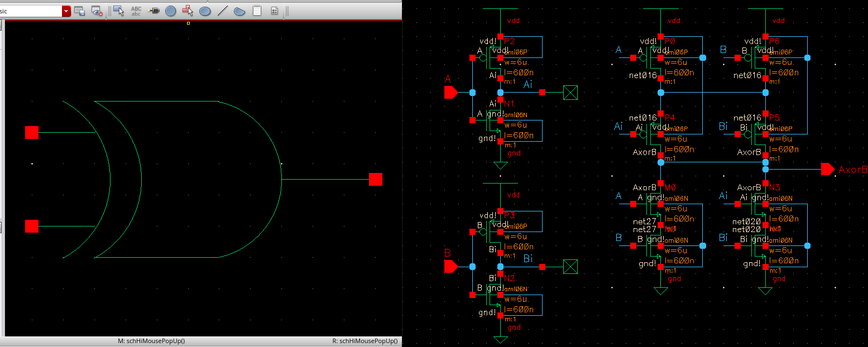Select the pin creation tool
This screenshot has width=868, height=347.
coord(154,11)
